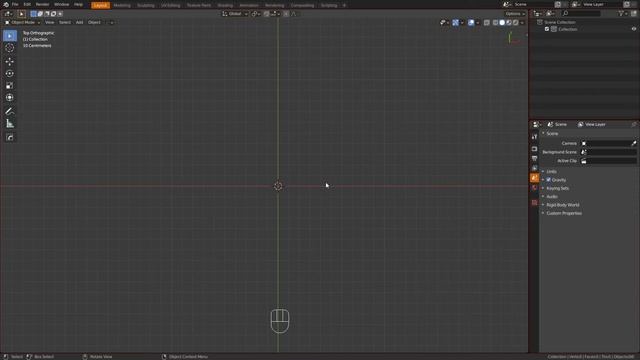Viewport: 640px width, 360px height.
Task: Click the outliner filter funnel icon
Action: point(621,13)
